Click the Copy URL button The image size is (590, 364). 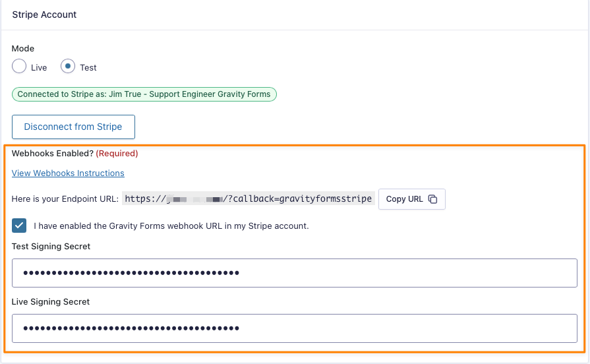pyautogui.click(x=411, y=199)
